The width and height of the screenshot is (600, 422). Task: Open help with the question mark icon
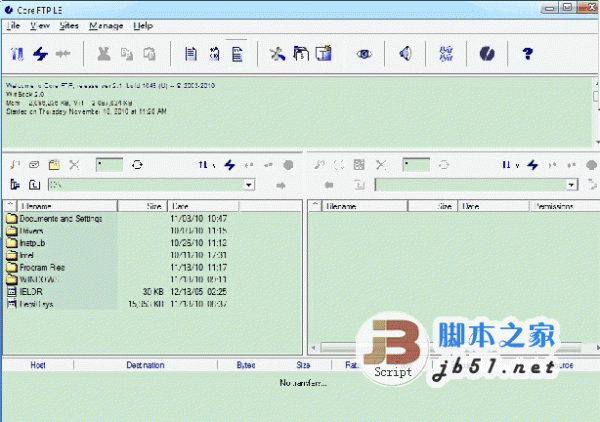[528, 54]
